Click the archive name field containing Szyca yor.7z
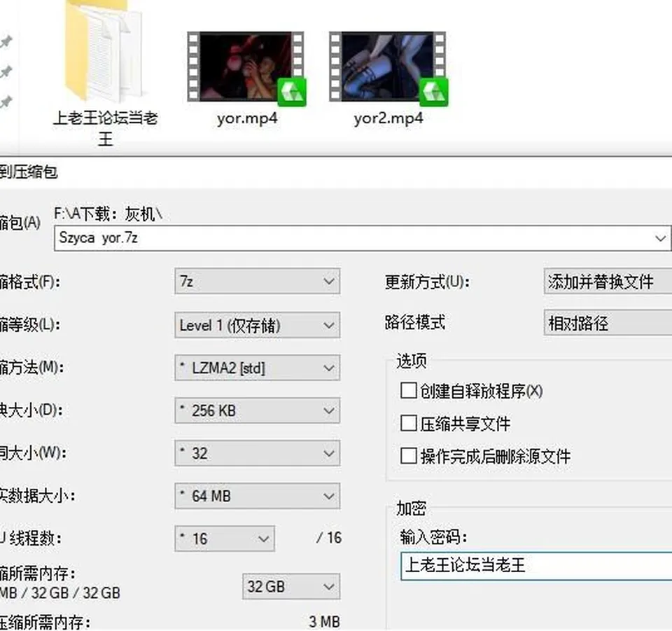 [x=363, y=238]
